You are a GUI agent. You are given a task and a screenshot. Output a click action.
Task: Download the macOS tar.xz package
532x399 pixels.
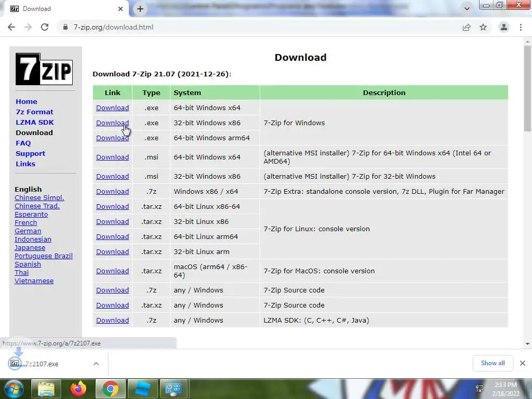(112, 271)
